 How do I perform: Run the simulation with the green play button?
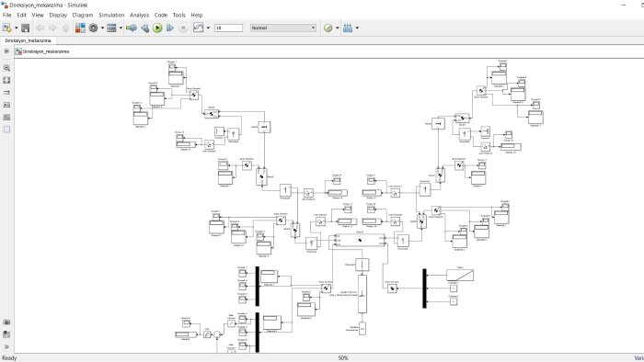pos(157,28)
